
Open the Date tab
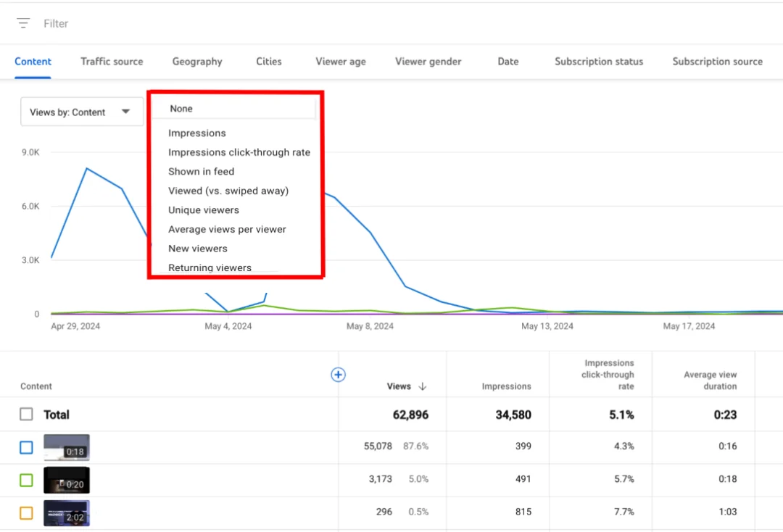(507, 62)
